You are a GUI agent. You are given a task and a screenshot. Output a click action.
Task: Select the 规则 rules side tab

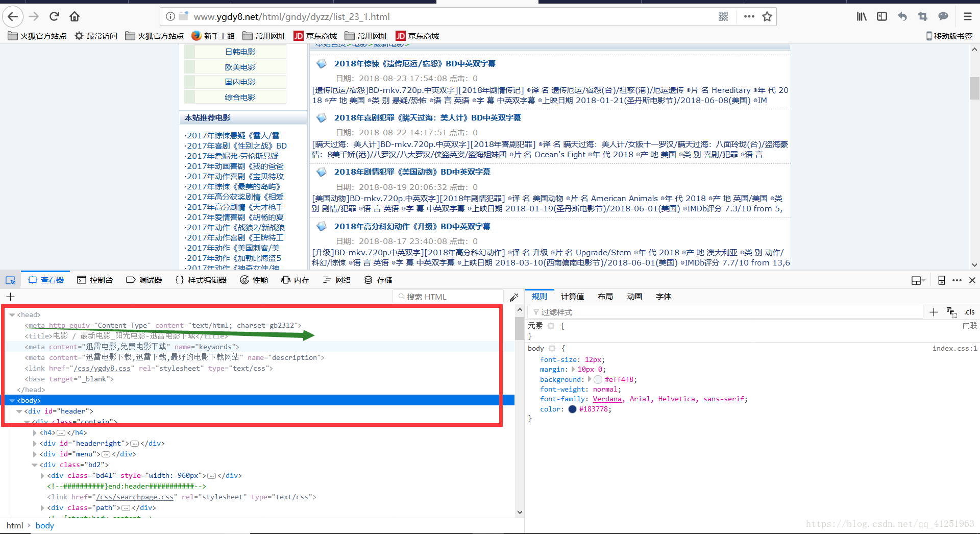pos(540,297)
